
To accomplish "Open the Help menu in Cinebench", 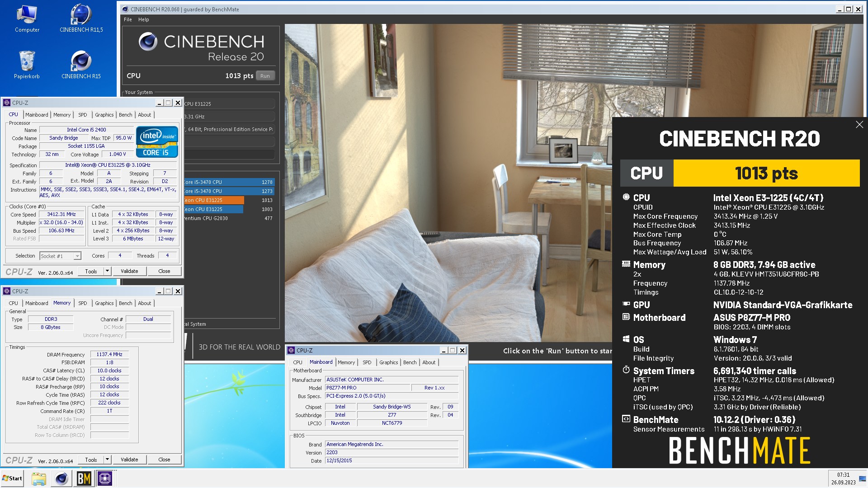I will [144, 19].
